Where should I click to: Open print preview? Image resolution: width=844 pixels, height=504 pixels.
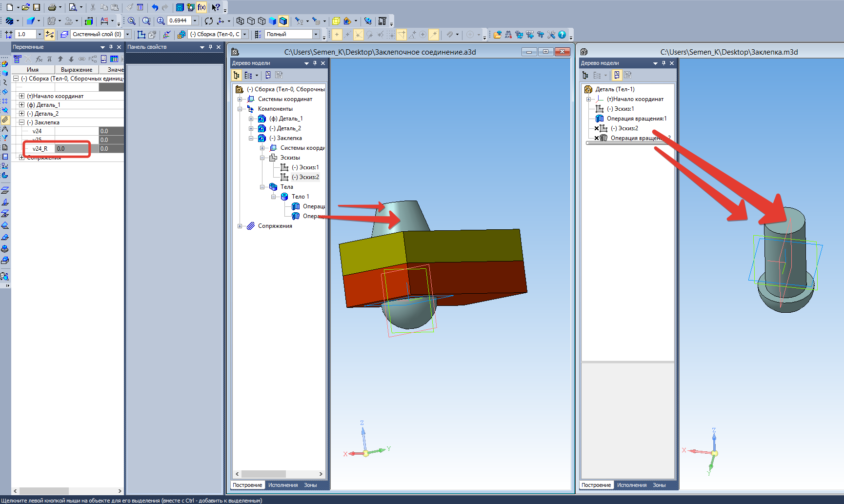[73, 7]
